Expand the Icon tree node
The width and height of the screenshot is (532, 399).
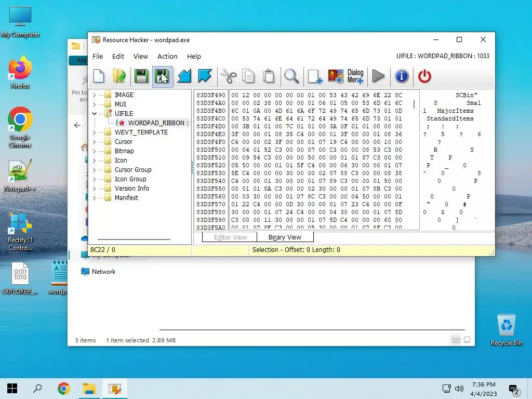coord(95,161)
